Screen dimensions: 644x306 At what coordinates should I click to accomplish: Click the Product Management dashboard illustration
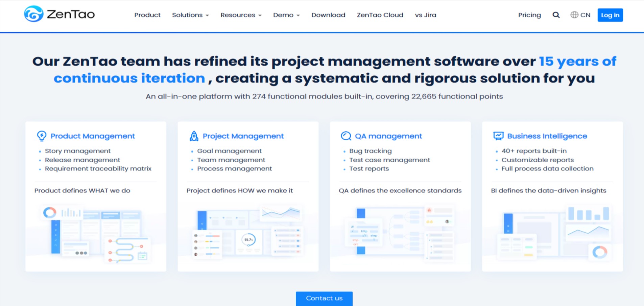[96, 233]
